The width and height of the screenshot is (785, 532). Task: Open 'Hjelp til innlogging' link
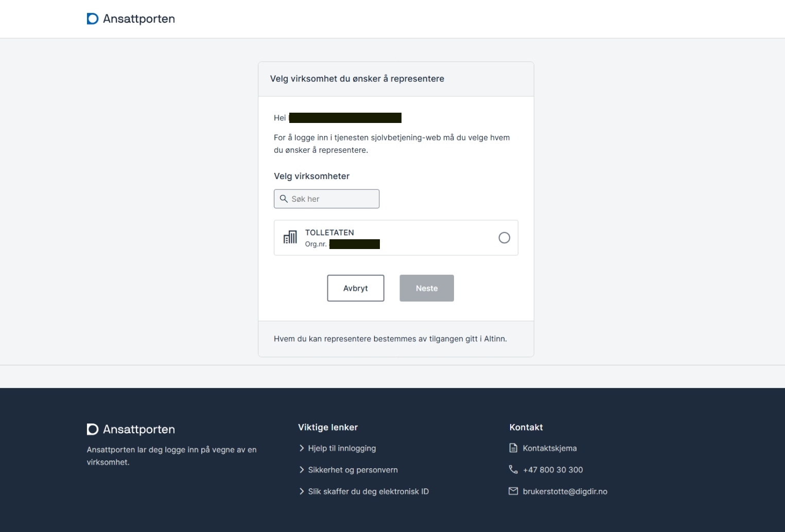tap(342, 448)
